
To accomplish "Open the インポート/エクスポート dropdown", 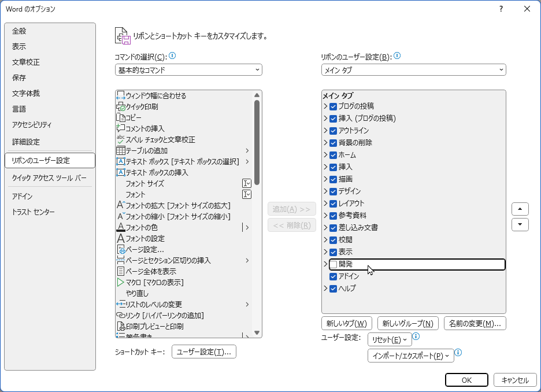I will pyautogui.click(x=410, y=356).
